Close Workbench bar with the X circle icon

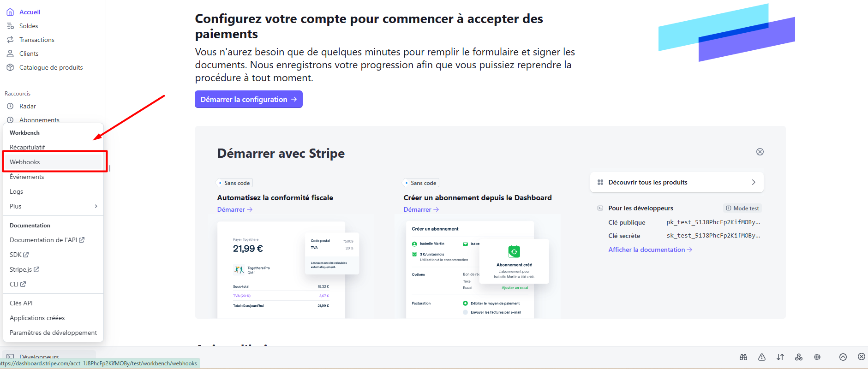(x=862, y=357)
